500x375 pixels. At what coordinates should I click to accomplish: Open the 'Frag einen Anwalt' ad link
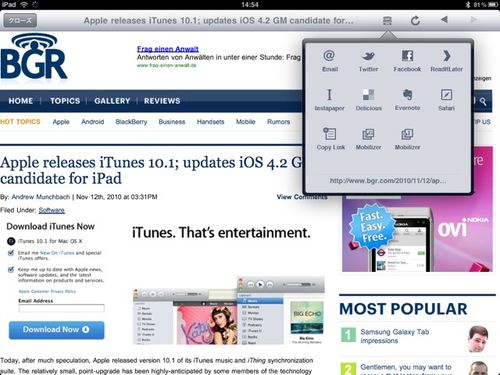[x=168, y=49]
